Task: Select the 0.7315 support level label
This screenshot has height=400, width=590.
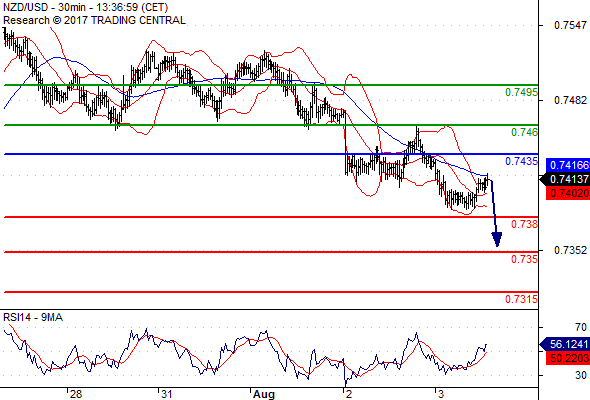Action: 521,299
